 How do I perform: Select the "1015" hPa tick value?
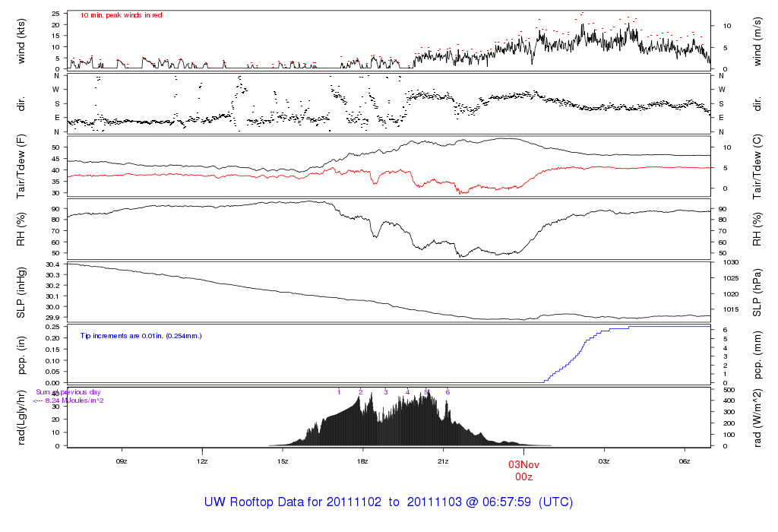pyautogui.click(x=732, y=309)
